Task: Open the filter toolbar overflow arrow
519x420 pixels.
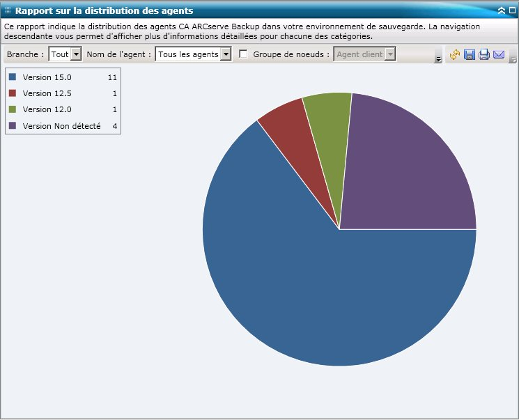Action: tap(438, 60)
